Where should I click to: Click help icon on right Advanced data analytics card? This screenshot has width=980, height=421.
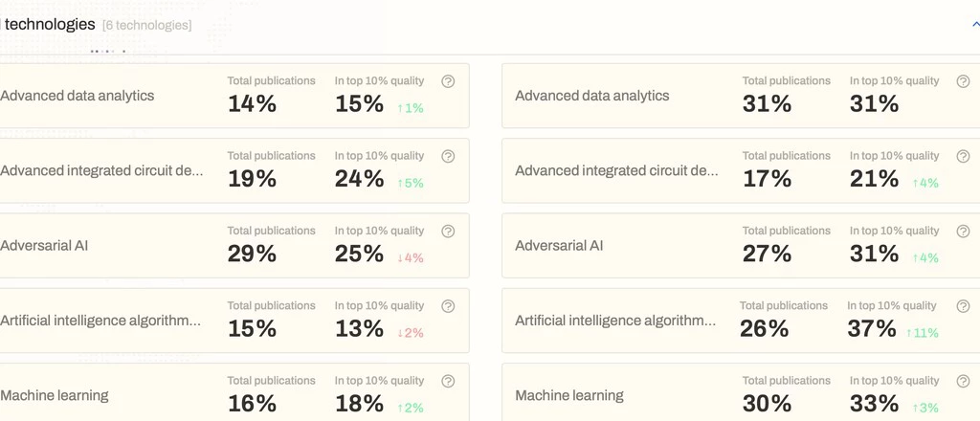(963, 82)
